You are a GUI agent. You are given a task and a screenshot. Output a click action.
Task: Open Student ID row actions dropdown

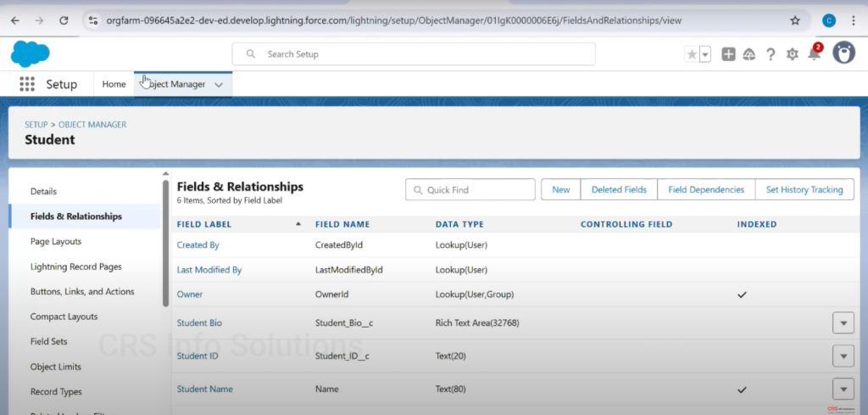843,356
